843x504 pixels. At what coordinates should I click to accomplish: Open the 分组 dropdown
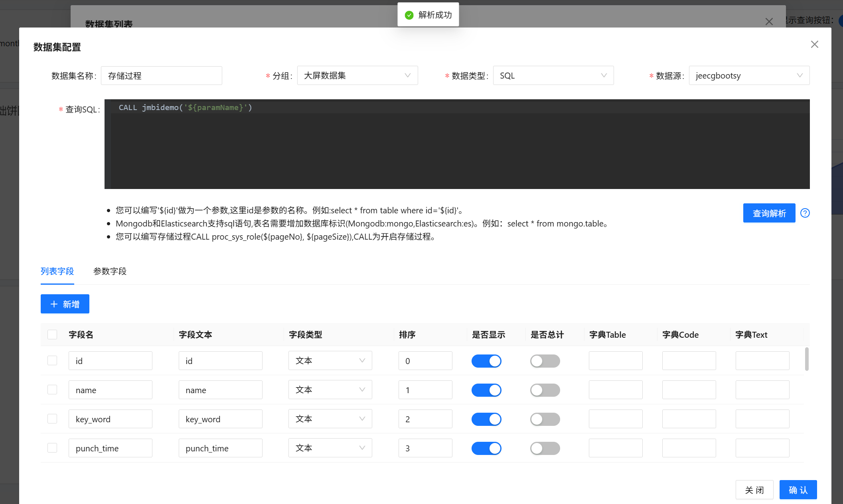click(x=357, y=75)
